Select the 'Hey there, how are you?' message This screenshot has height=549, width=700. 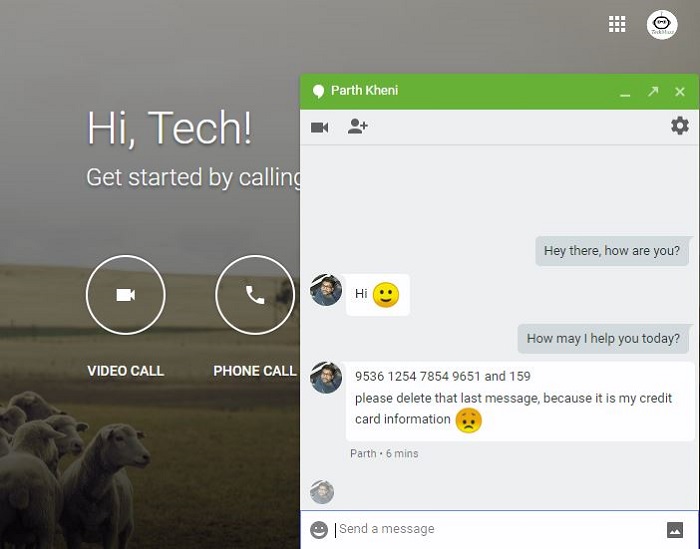point(612,251)
